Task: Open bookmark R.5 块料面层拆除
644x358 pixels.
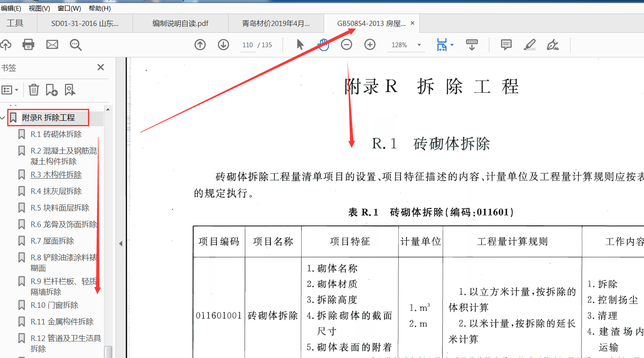Action: click(x=60, y=208)
